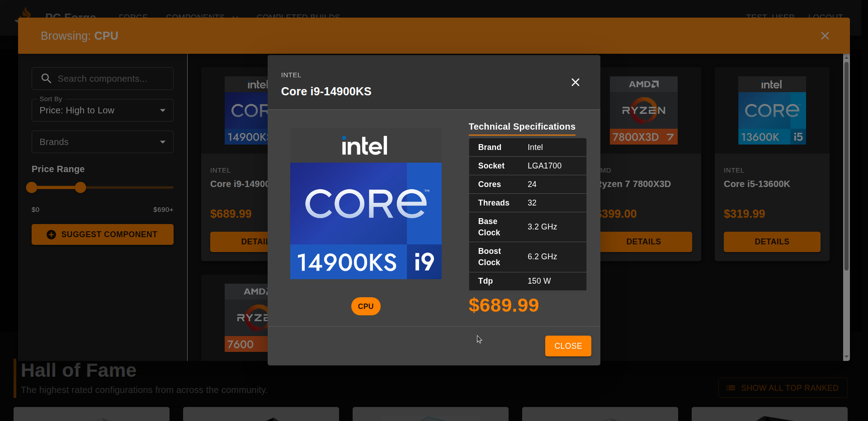Open the Sort By dropdown
Viewport: 868px width, 421px height.
(102, 110)
